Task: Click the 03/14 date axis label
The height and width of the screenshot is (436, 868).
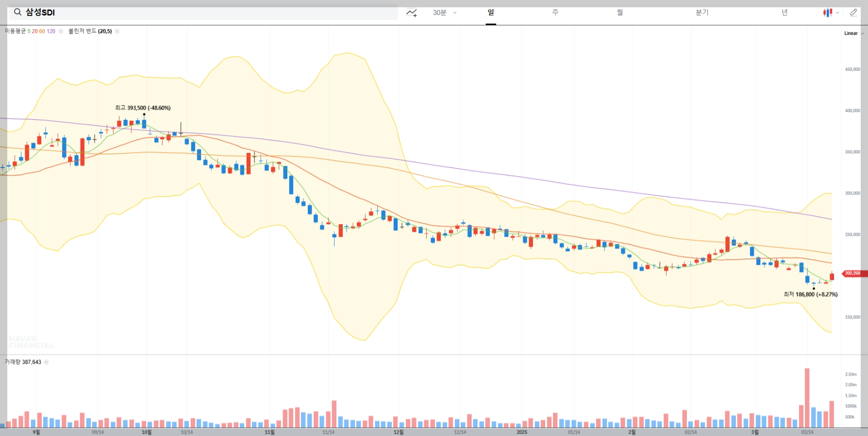Action: pyautogui.click(x=807, y=432)
